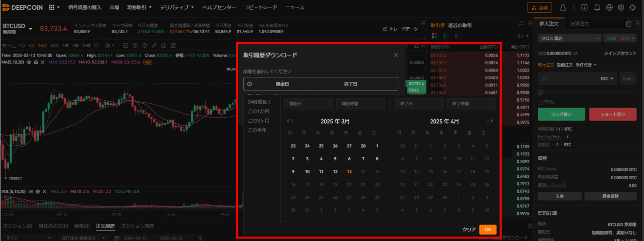The image size is (644, 241).
Task: Click the order amount slider handle
Action: (540, 92)
